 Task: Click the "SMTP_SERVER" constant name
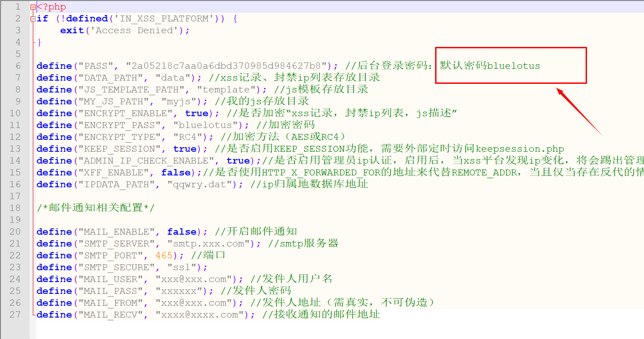click(117, 244)
